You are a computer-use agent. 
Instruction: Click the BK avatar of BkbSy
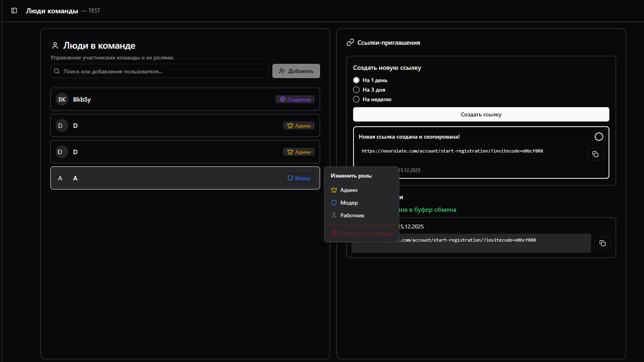pos(62,100)
